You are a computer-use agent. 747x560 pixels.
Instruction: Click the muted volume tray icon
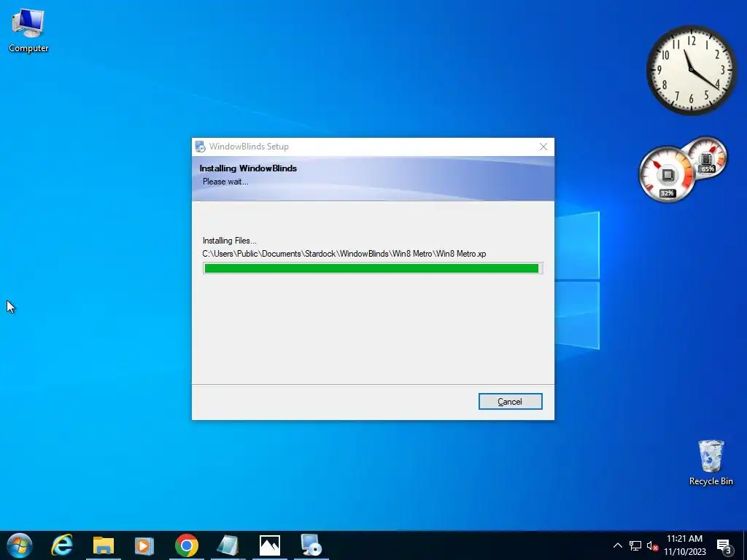pyautogui.click(x=652, y=545)
